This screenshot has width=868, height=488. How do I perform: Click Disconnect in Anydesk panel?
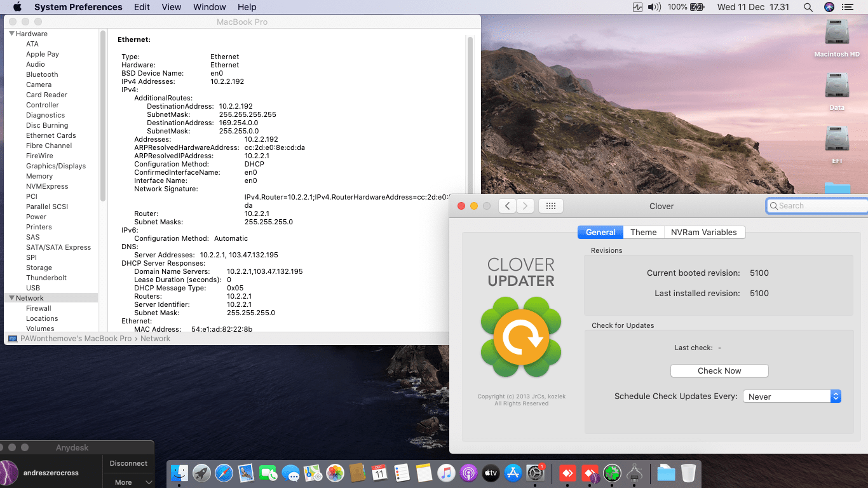click(128, 463)
